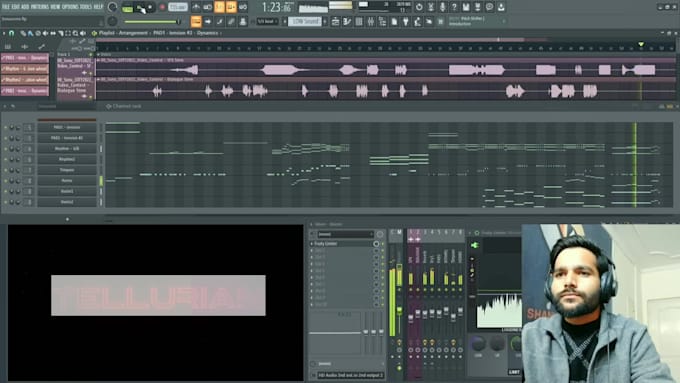This screenshot has height=383, width=680.
Task: Select the Violin2 channel button
Action: (67, 202)
